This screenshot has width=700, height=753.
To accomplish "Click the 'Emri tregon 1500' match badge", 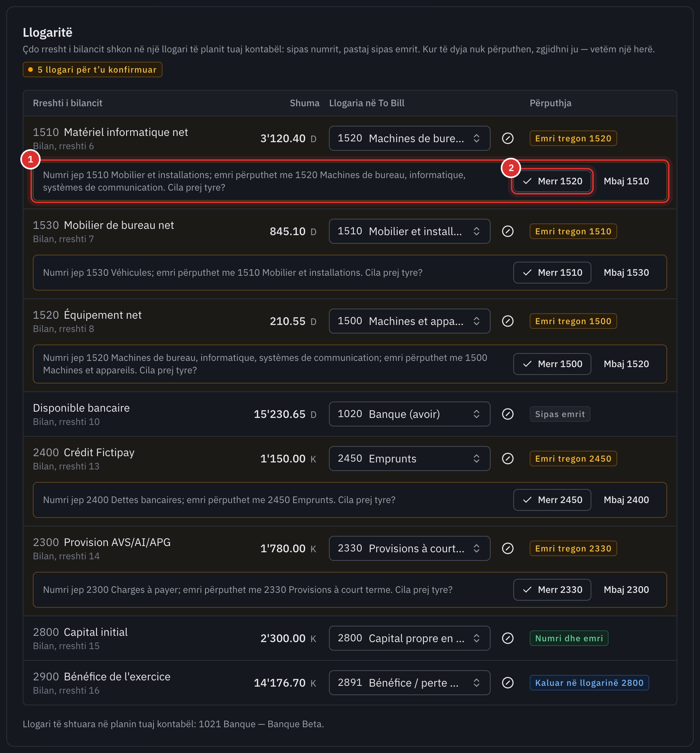I will (573, 321).
